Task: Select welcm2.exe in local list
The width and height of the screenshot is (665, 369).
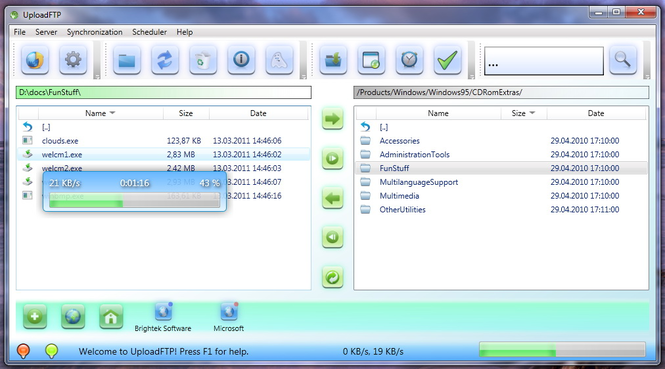Action: (164, 168)
